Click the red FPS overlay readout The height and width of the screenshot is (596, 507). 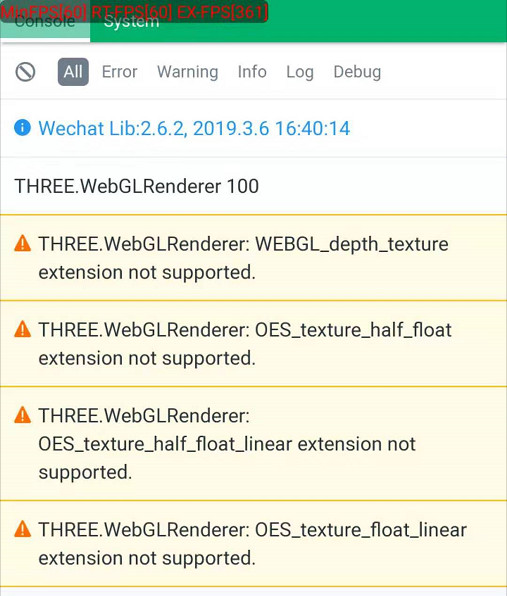[x=134, y=11]
